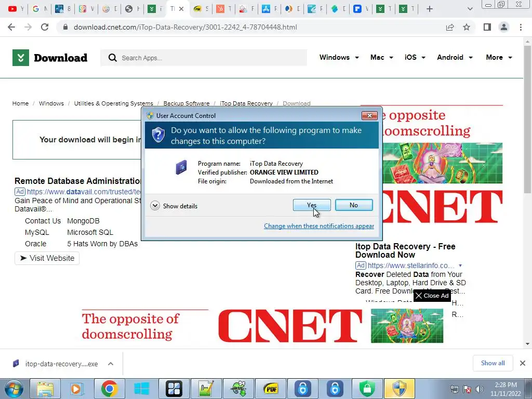Viewport: 532px width, 399px height.
Task: Open the Chrome profile avatar
Action: 504,27
